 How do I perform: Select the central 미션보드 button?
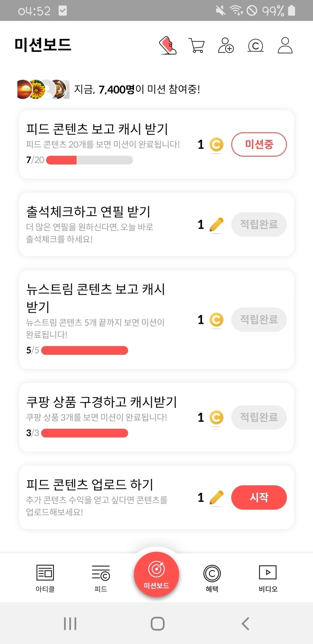point(156,574)
